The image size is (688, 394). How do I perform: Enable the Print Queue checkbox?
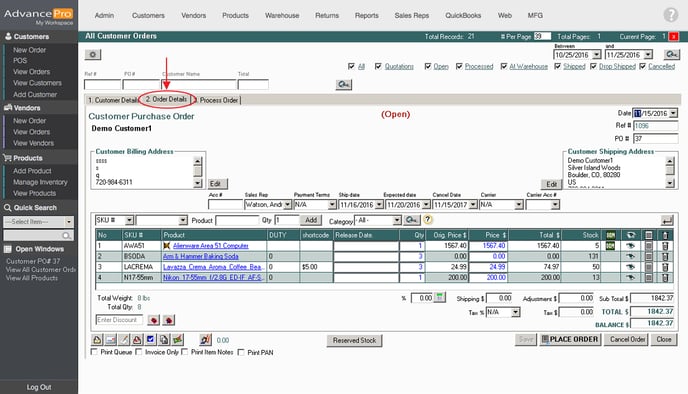tap(94, 352)
